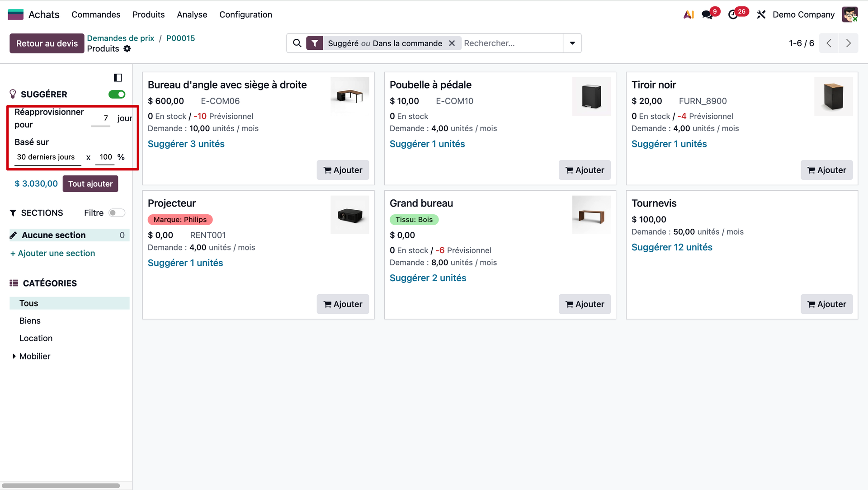
Task: Click the pencil icon on Aucune section
Action: click(x=14, y=235)
